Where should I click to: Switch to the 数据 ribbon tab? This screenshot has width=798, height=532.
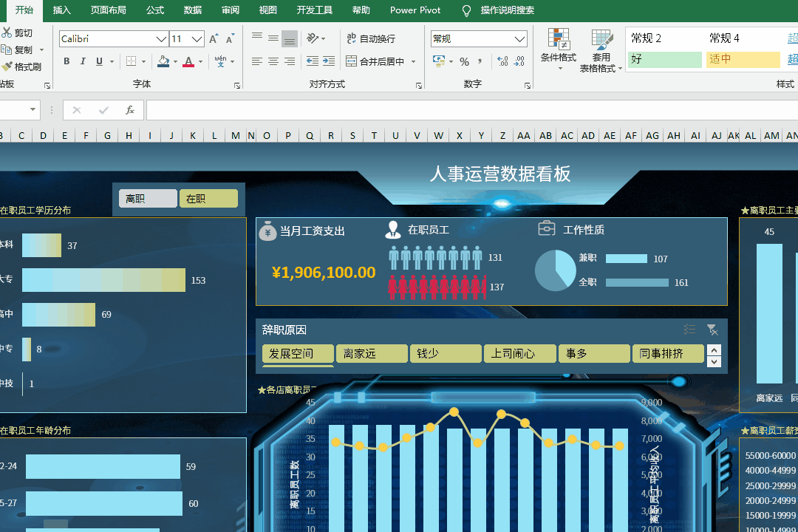(x=191, y=10)
